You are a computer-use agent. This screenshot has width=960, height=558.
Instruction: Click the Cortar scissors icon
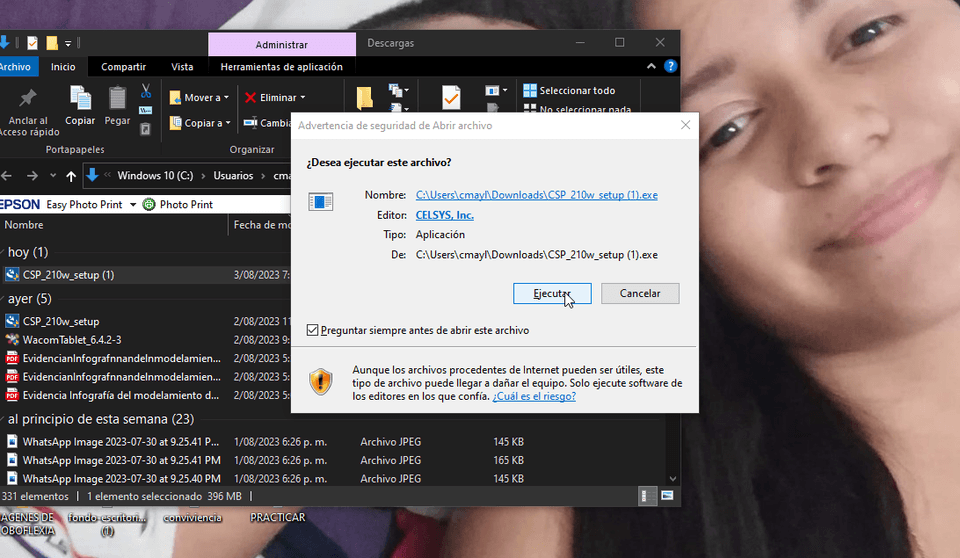coord(146,91)
